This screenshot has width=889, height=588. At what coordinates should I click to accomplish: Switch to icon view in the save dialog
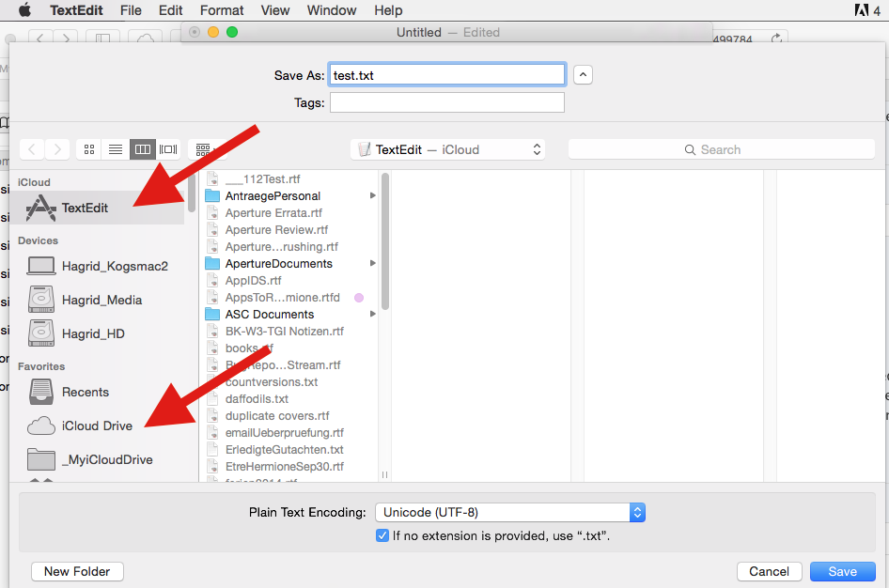(x=89, y=149)
